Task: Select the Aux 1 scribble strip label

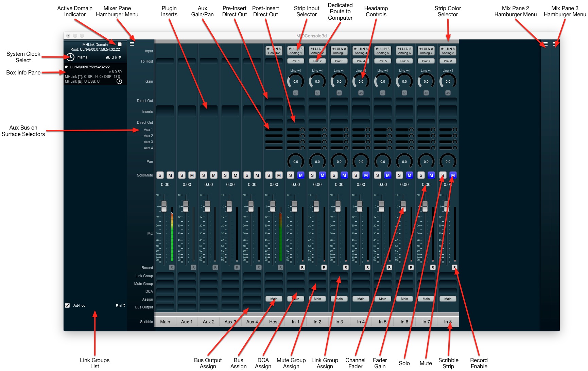Action: click(x=187, y=322)
